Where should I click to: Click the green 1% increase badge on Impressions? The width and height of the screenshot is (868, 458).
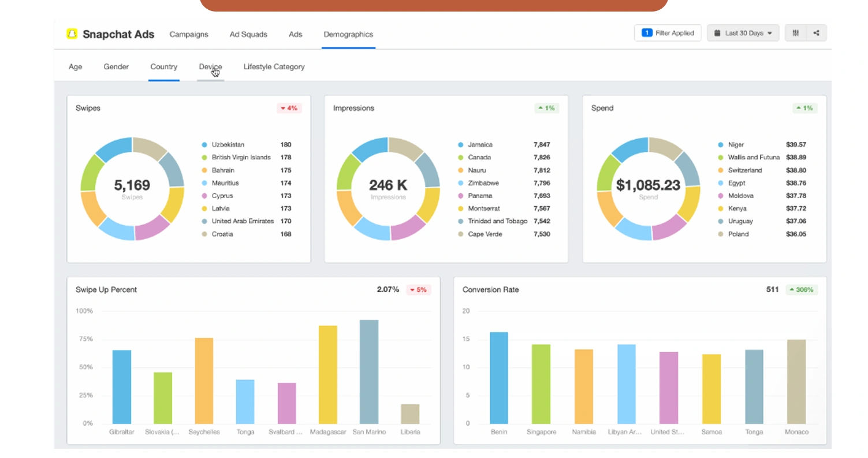pos(546,108)
